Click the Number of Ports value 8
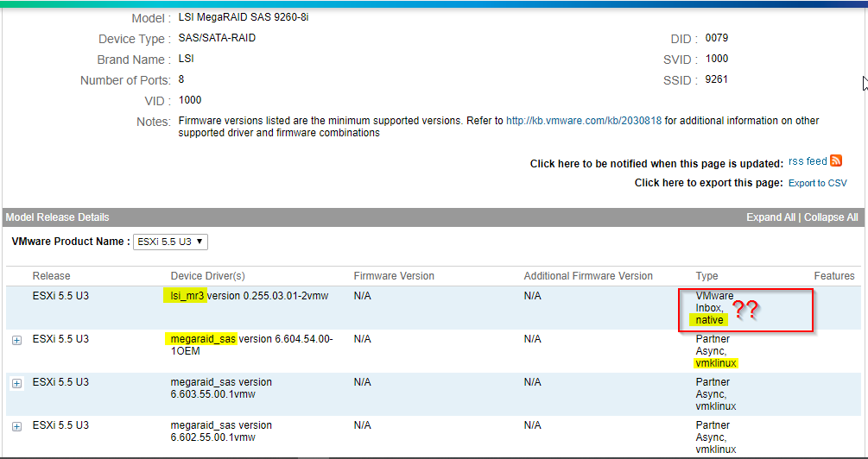868x459 pixels. [181, 79]
